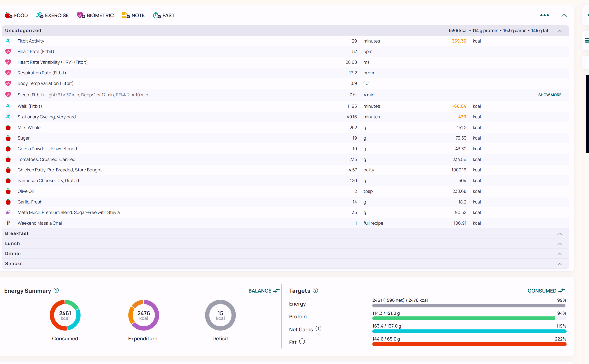Expand the Breakfast section chevron
Viewport: 589px width, 364px height.
559,234
